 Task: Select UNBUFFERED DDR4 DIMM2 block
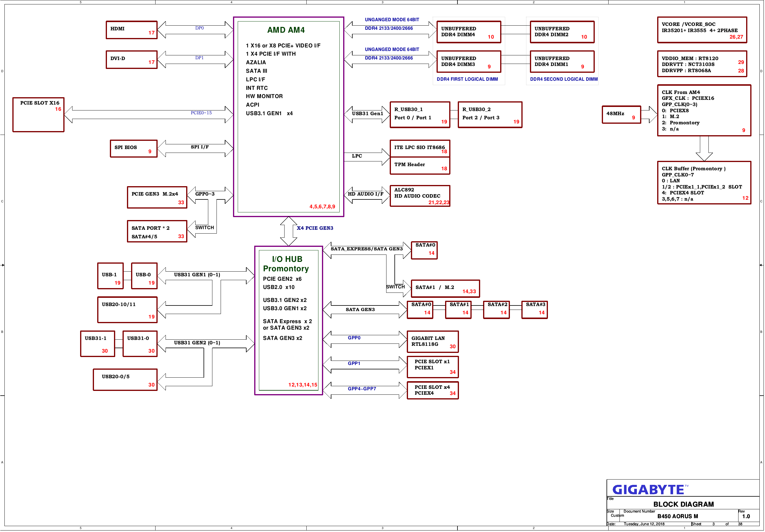tap(562, 32)
